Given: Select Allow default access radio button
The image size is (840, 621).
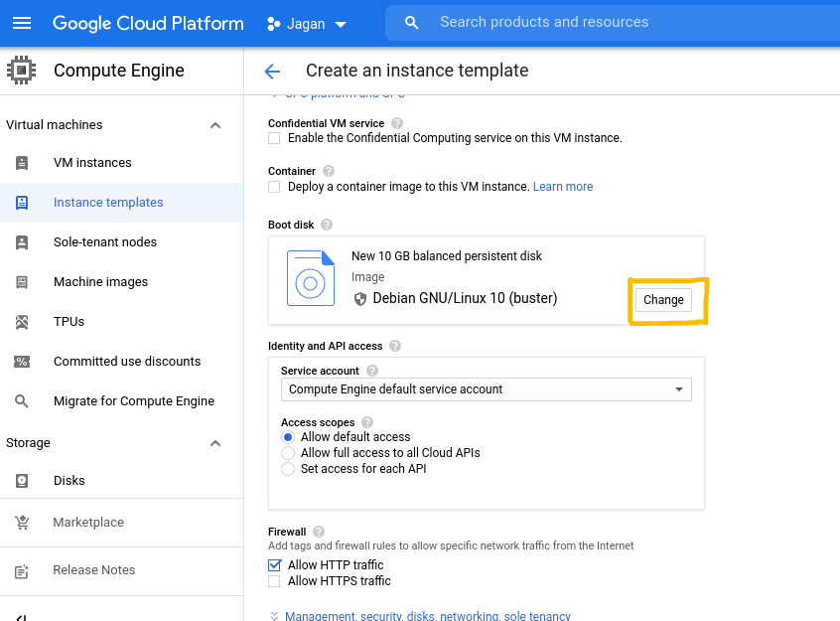Looking at the screenshot, I should tap(288, 437).
